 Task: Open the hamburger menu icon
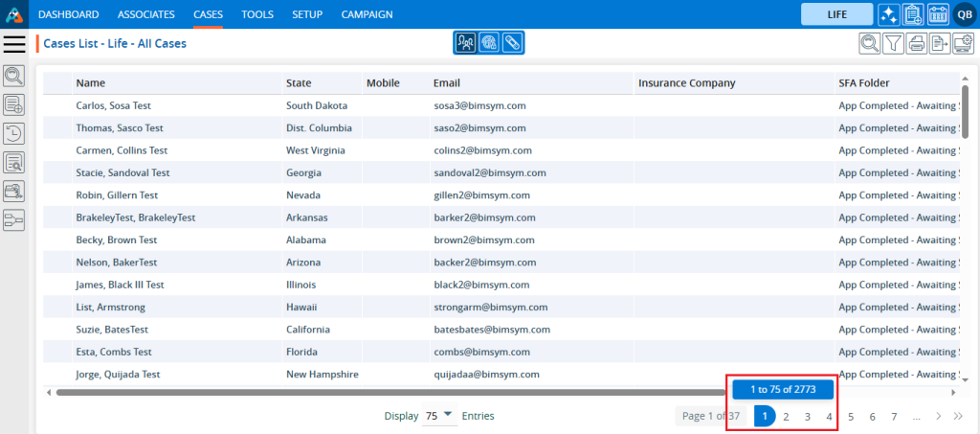pos(14,44)
